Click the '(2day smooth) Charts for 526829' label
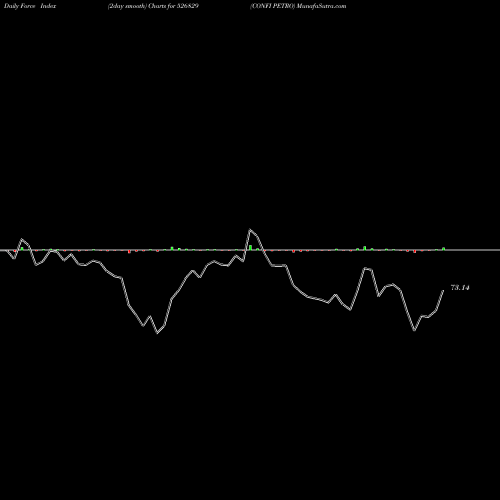This screenshot has width=500, height=500. click(x=153, y=6)
